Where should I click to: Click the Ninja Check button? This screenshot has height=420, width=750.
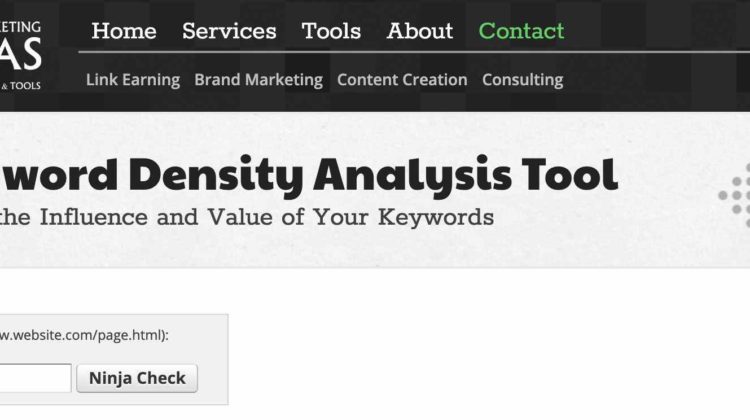(137, 378)
